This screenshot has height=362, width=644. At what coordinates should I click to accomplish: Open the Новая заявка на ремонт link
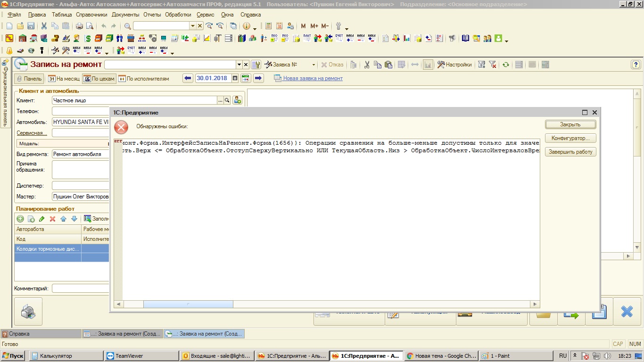click(313, 79)
